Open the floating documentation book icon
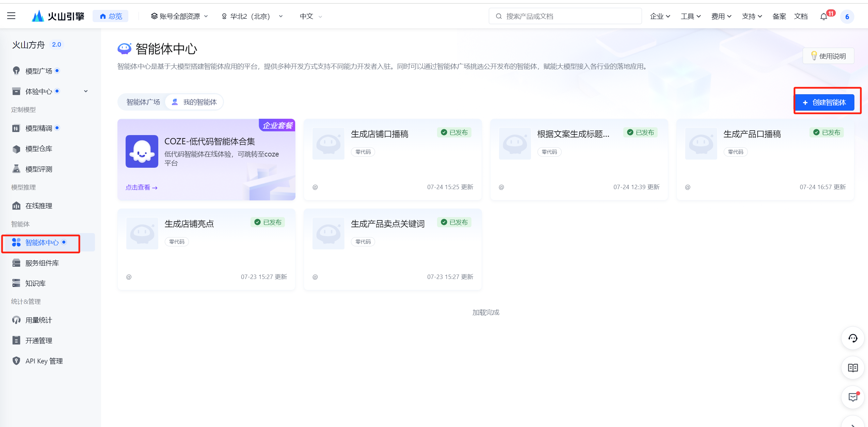 853,368
